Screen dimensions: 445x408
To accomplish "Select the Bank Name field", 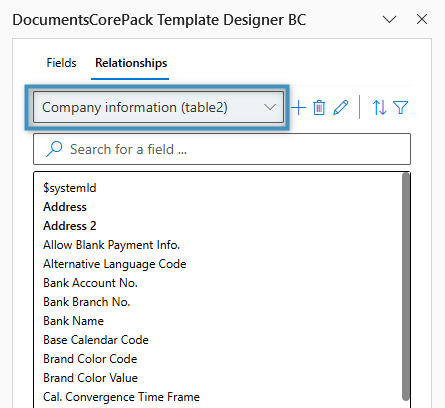I will click(x=73, y=321).
